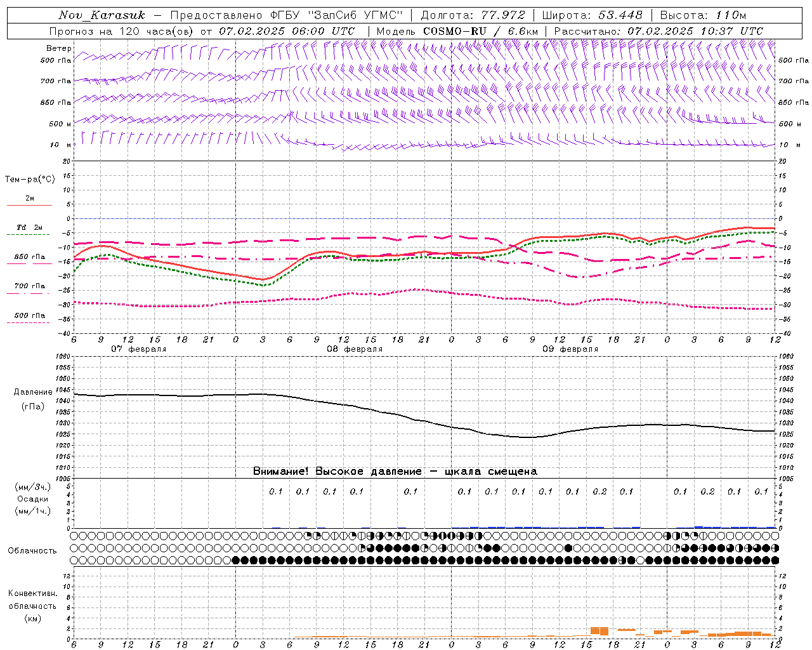Click the Осадки precipitation label

[x=33, y=499]
